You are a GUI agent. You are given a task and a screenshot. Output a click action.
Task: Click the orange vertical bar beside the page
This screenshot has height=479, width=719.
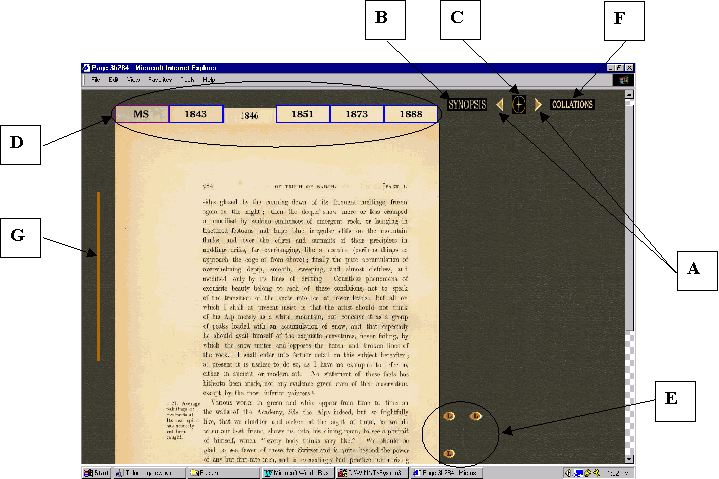(x=99, y=276)
